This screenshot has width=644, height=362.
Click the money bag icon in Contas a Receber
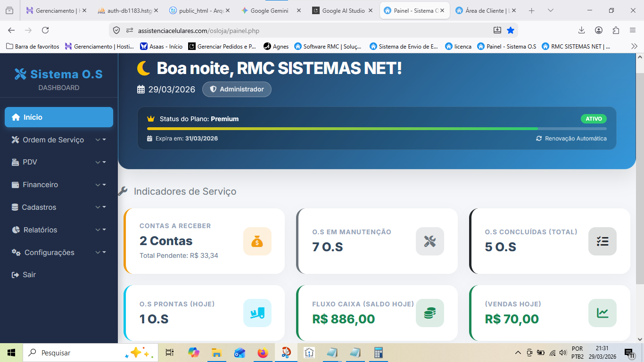pos(257,241)
